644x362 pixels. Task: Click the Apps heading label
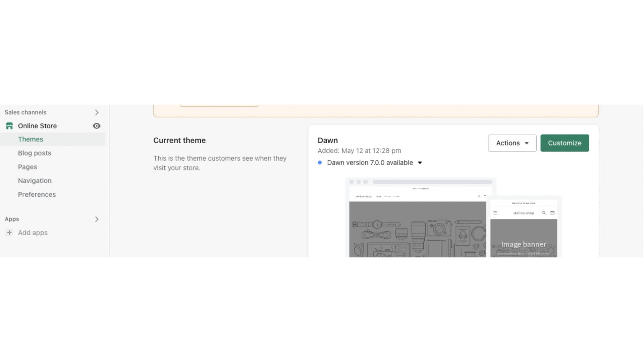12,219
